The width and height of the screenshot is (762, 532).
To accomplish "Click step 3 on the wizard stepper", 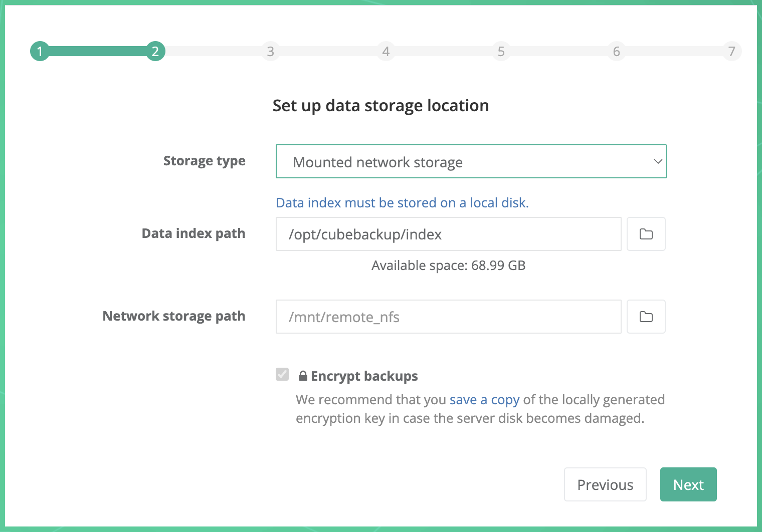I will coord(270,51).
